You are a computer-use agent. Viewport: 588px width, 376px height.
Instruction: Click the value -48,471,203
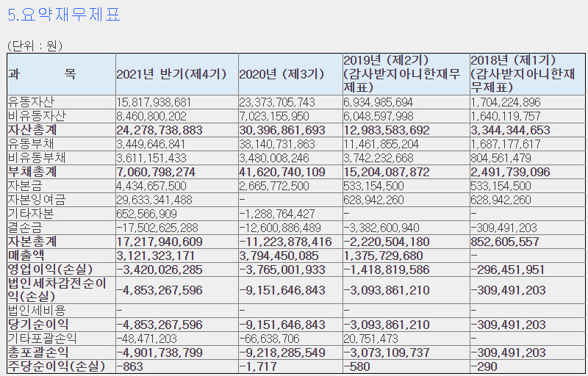point(146,339)
